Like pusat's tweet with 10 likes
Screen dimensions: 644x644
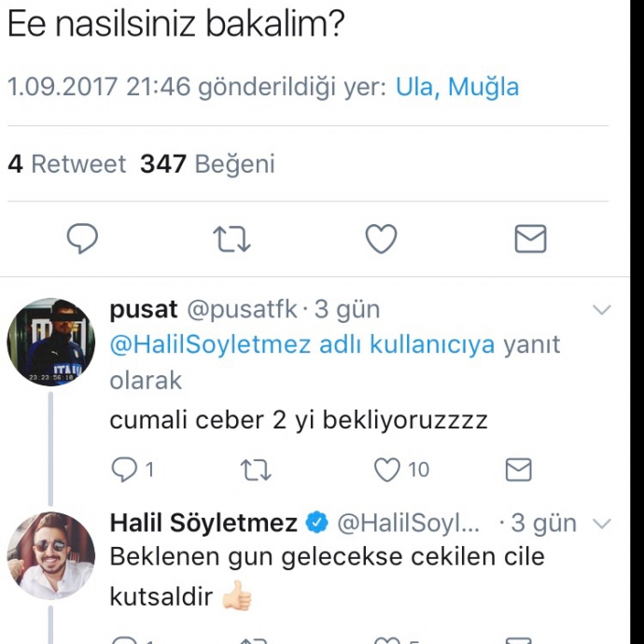coord(387,469)
